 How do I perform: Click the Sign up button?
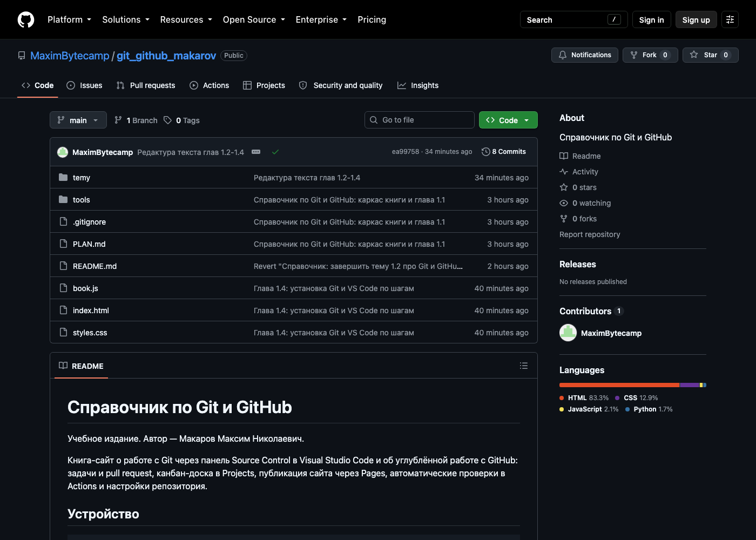pyautogui.click(x=696, y=19)
